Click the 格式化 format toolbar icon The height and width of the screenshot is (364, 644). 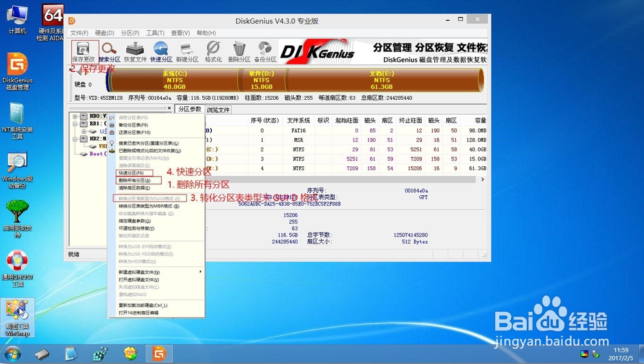pos(213,52)
